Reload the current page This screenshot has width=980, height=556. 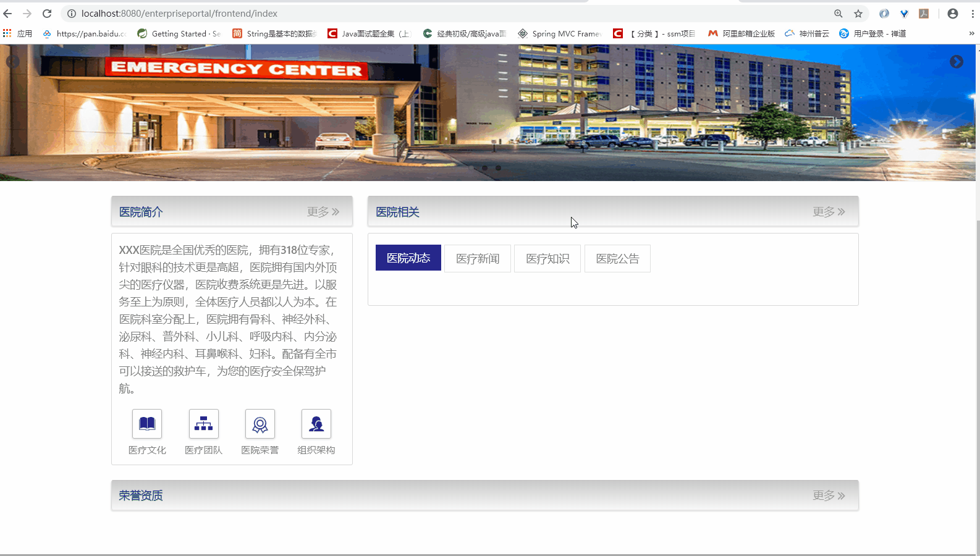click(47, 14)
